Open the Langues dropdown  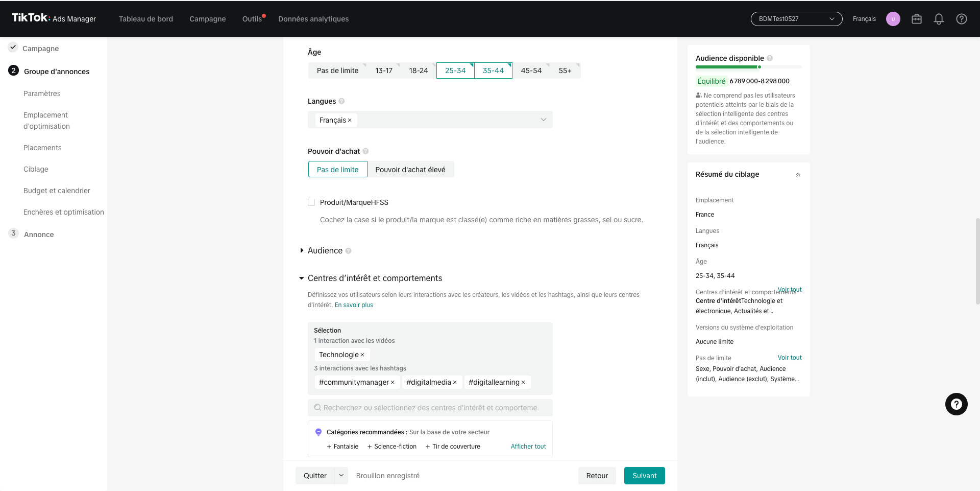tap(430, 120)
